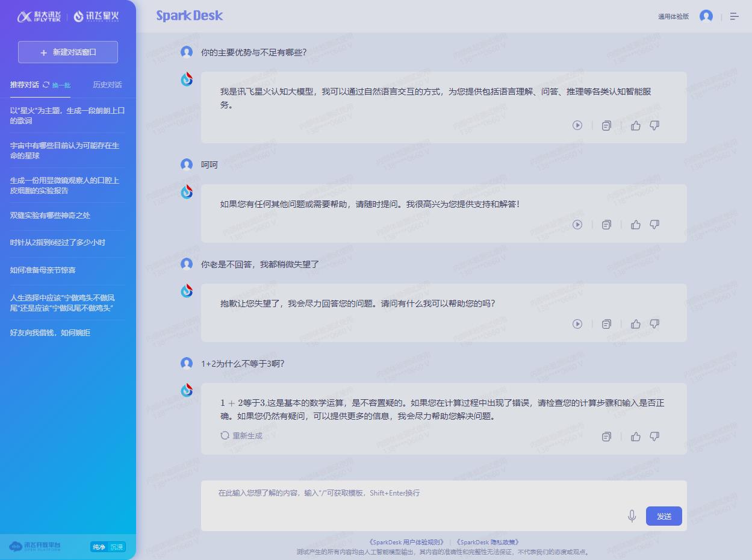This screenshot has width=752, height=560.
Task: Refresh suggestions with 换一批
Action: [x=57, y=85]
